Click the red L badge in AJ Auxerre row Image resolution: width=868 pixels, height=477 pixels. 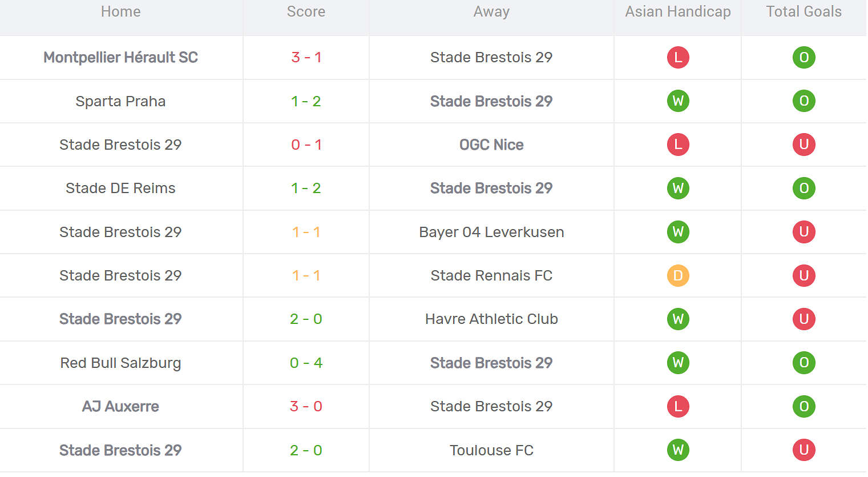(678, 406)
